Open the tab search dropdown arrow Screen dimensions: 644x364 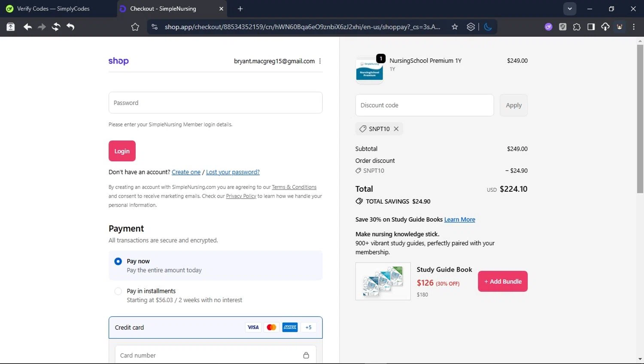pyautogui.click(x=570, y=9)
